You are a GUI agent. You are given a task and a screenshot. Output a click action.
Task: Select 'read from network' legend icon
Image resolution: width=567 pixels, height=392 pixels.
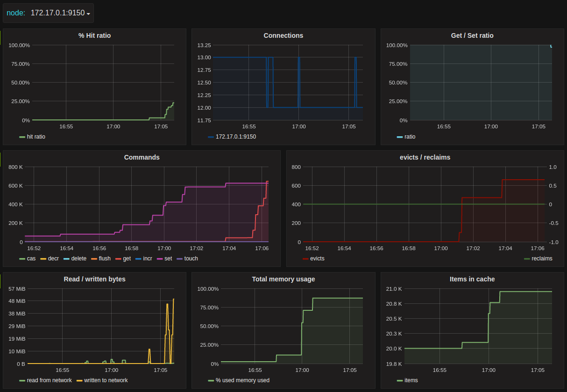coord(22,381)
